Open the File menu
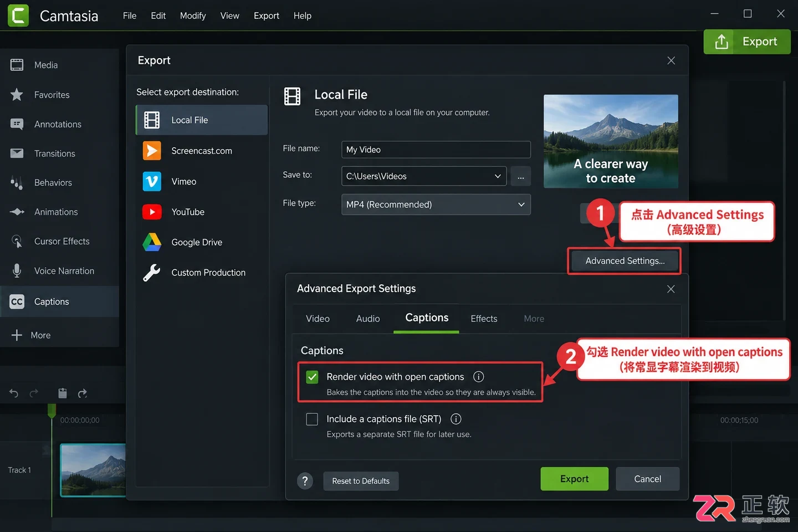 pos(130,16)
